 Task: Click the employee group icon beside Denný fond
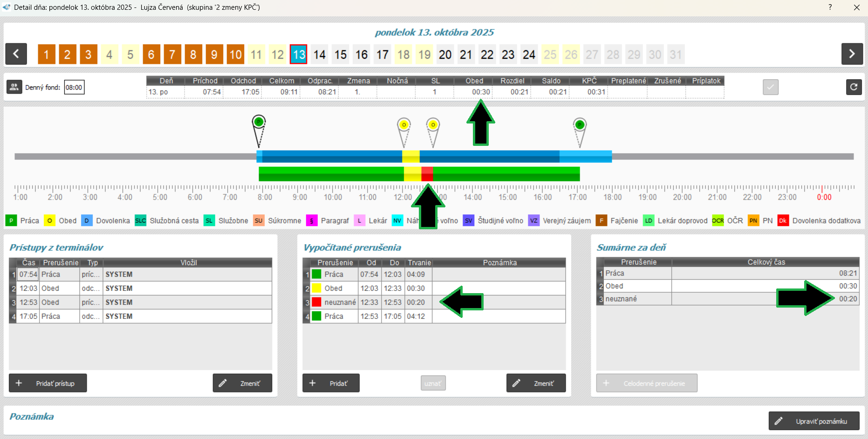click(x=14, y=87)
